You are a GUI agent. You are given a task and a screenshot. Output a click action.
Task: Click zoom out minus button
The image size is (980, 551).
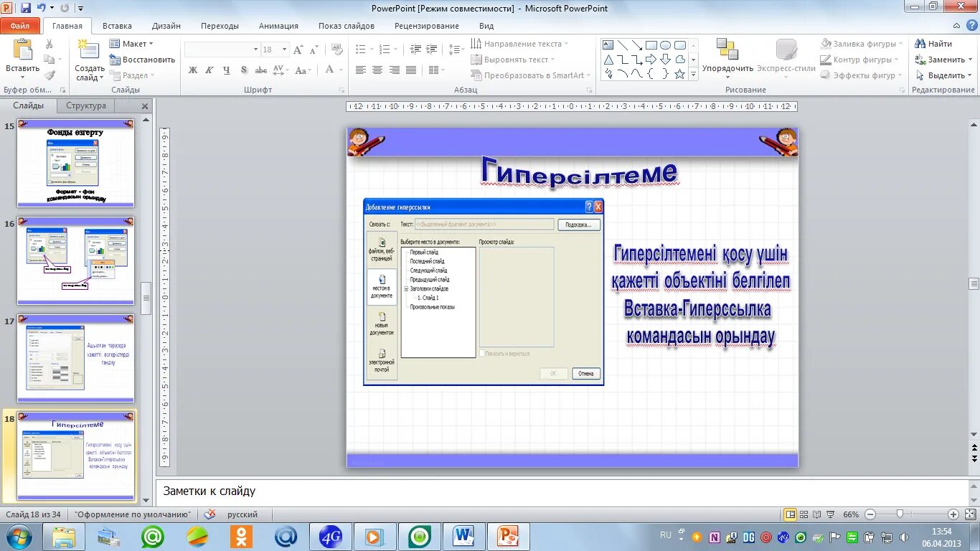tap(870, 514)
